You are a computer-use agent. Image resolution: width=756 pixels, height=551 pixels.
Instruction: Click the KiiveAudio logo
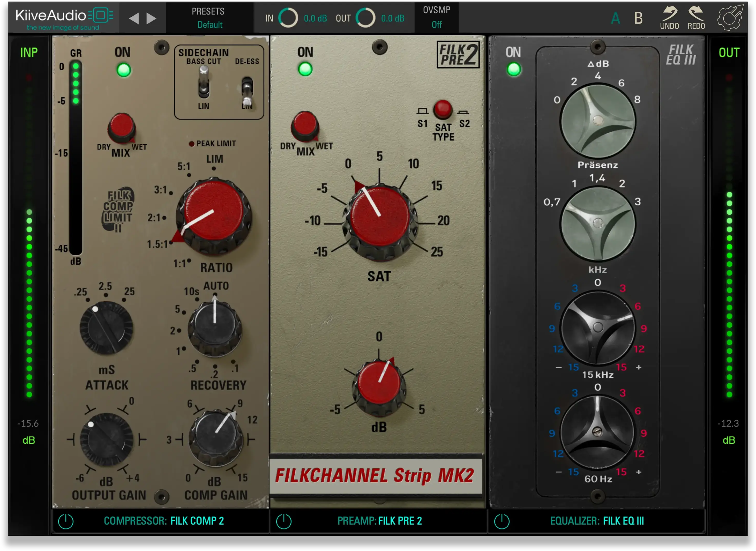click(64, 18)
